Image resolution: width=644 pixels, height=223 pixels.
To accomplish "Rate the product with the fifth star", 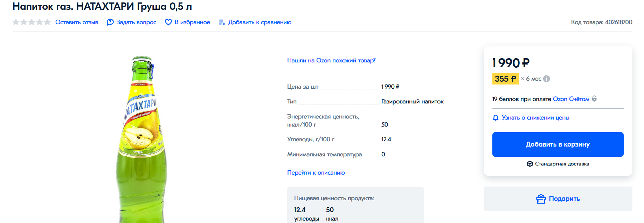I will [47, 22].
